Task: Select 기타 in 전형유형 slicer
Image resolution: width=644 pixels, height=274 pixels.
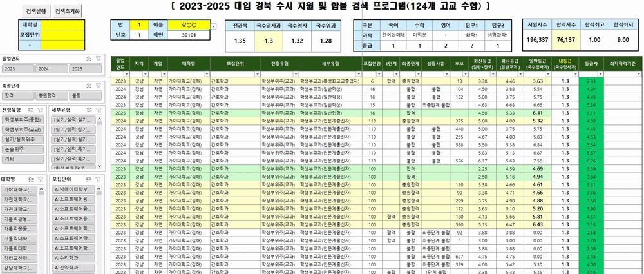Action: 23,159
